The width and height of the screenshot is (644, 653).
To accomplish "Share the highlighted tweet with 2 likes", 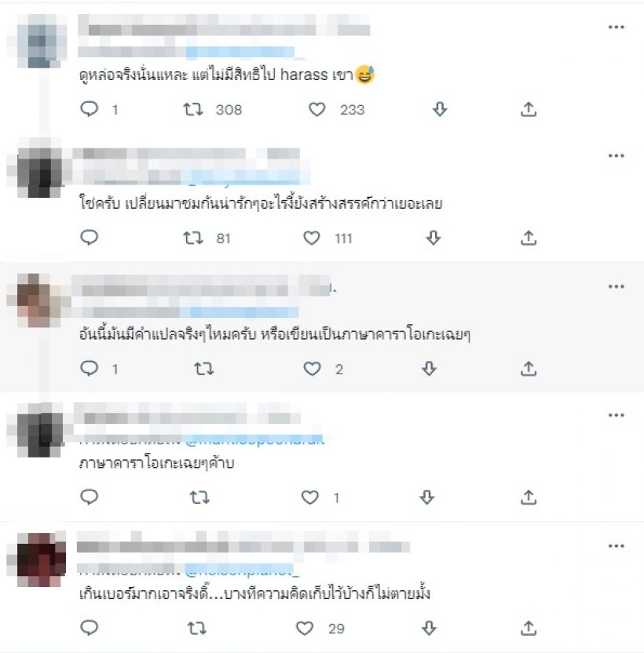I will click(x=529, y=369).
